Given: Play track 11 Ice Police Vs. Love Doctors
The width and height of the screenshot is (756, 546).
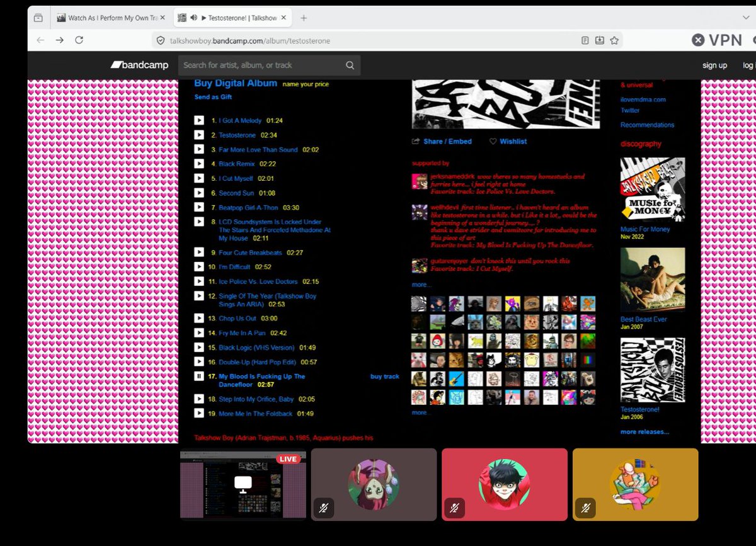Looking at the screenshot, I should (x=199, y=282).
